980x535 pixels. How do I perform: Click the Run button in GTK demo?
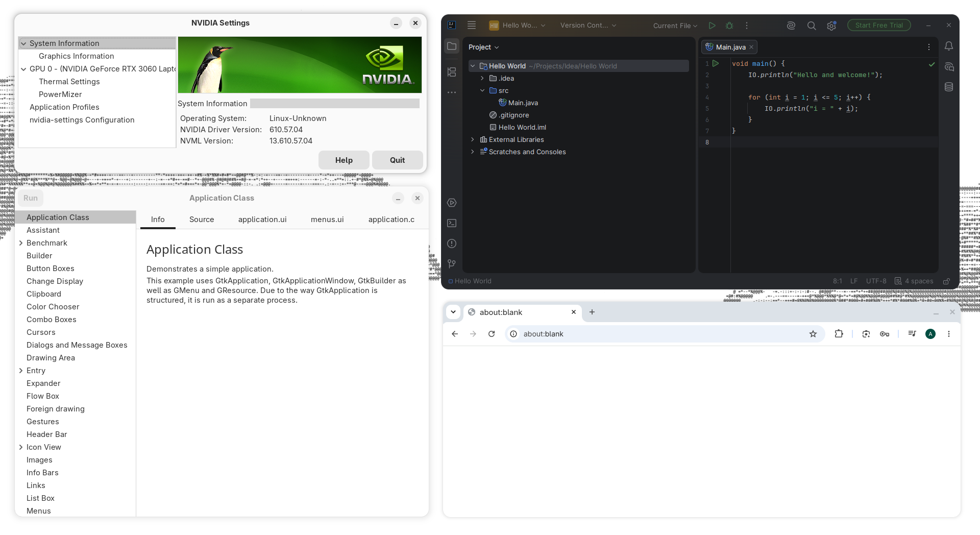[31, 198]
